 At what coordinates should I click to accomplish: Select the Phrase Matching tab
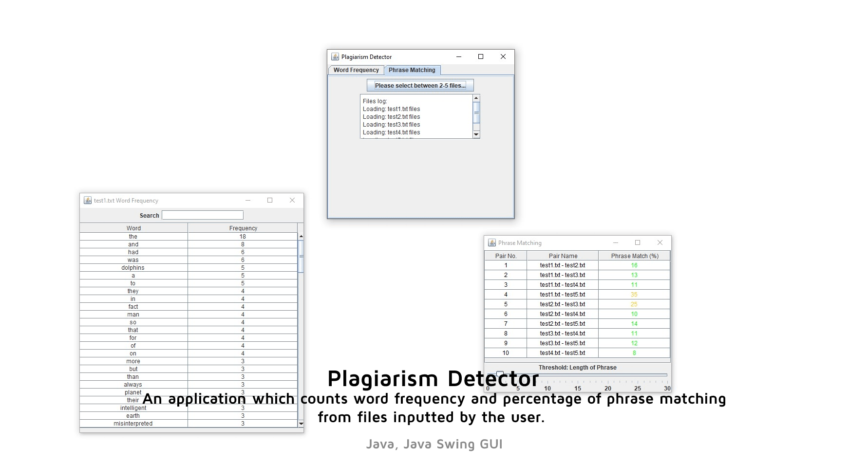[412, 70]
